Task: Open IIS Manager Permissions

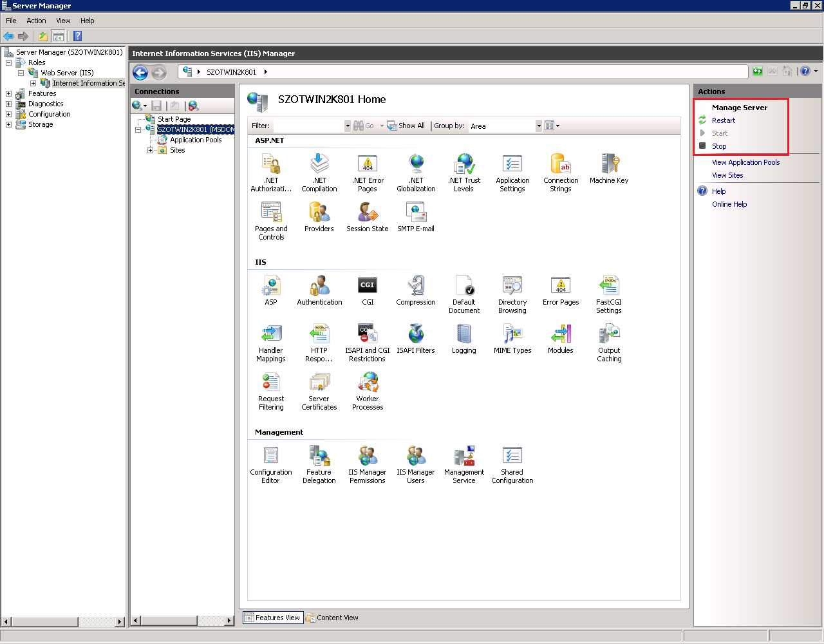Action: (368, 464)
